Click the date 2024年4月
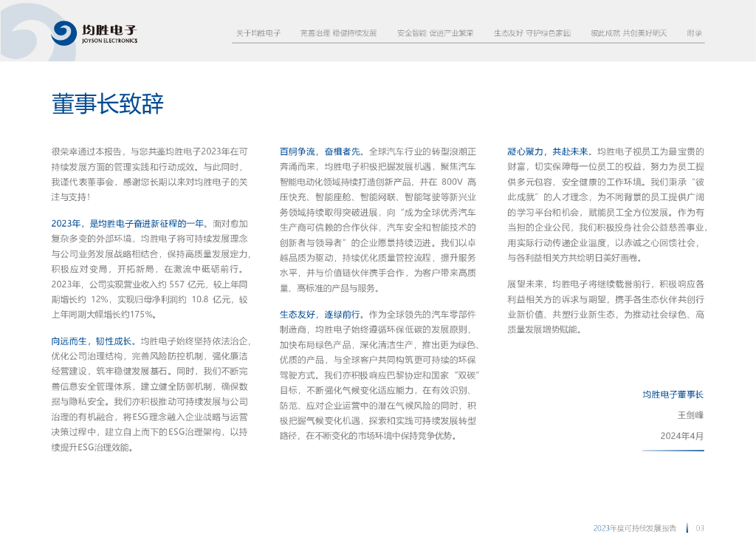 tap(681, 437)
